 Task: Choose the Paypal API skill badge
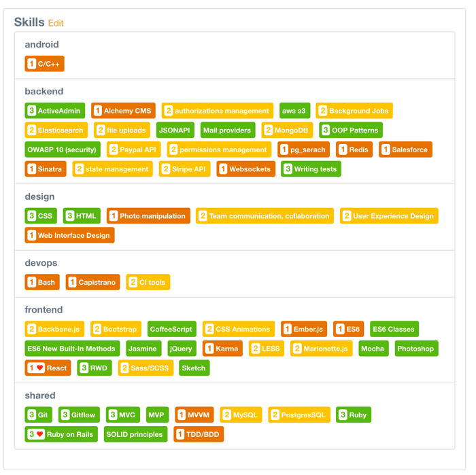(133, 149)
